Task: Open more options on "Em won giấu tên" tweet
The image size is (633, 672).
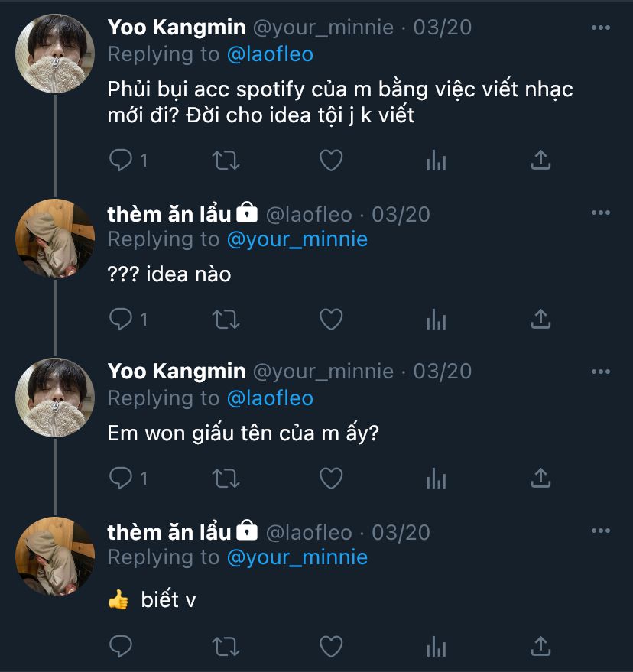Action: pyautogui.click(x=601, y=372)
